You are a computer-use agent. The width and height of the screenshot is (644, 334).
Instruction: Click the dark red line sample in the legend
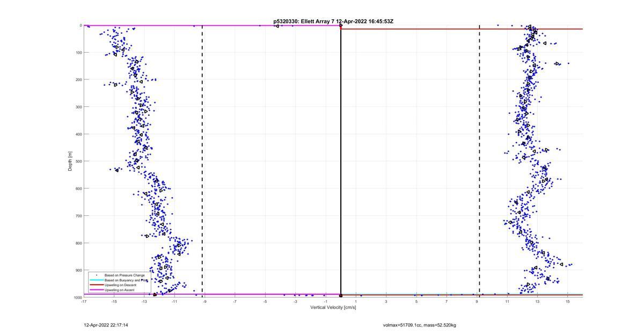[96, 285]
